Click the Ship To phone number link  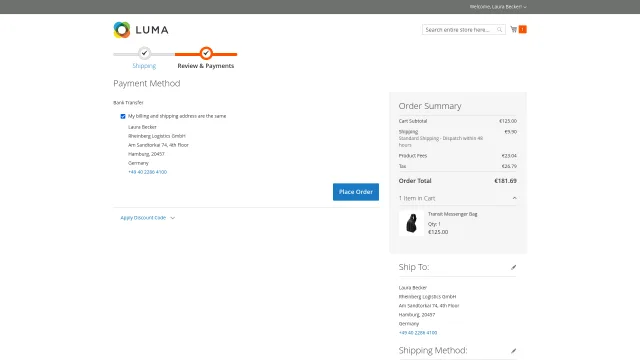coord(418,333)
